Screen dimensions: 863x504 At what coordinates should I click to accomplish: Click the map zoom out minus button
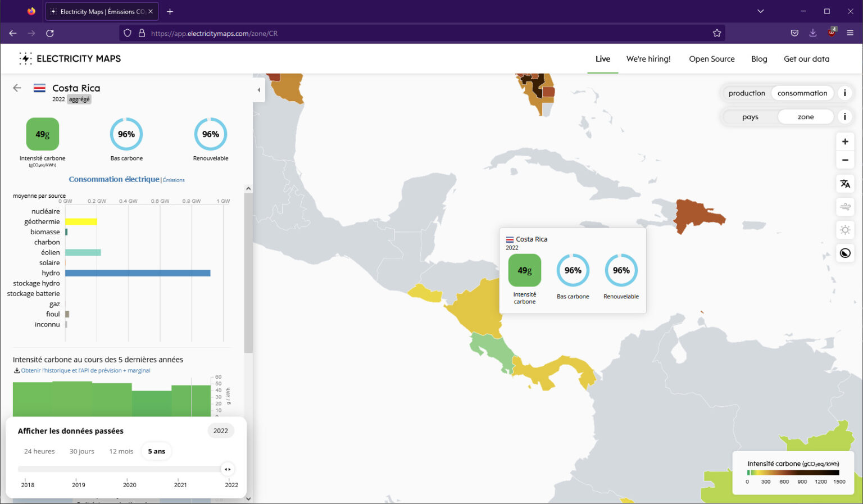[845, 160]
